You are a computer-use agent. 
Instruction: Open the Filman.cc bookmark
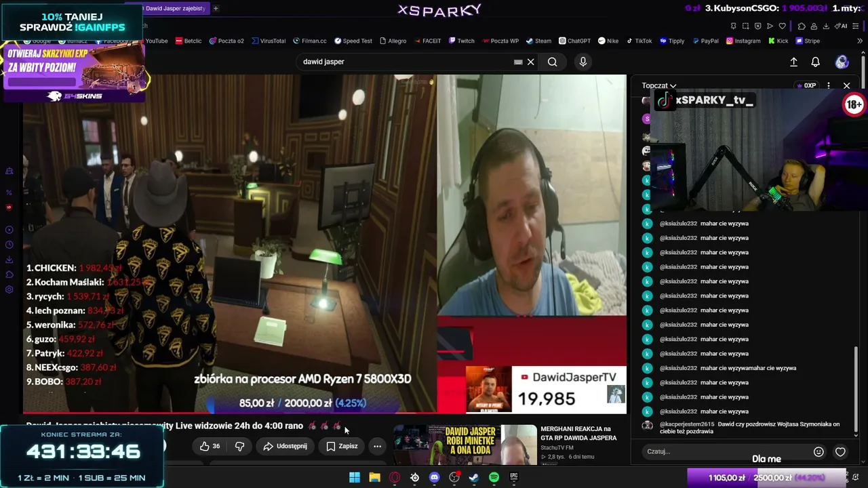pos(309,41)
